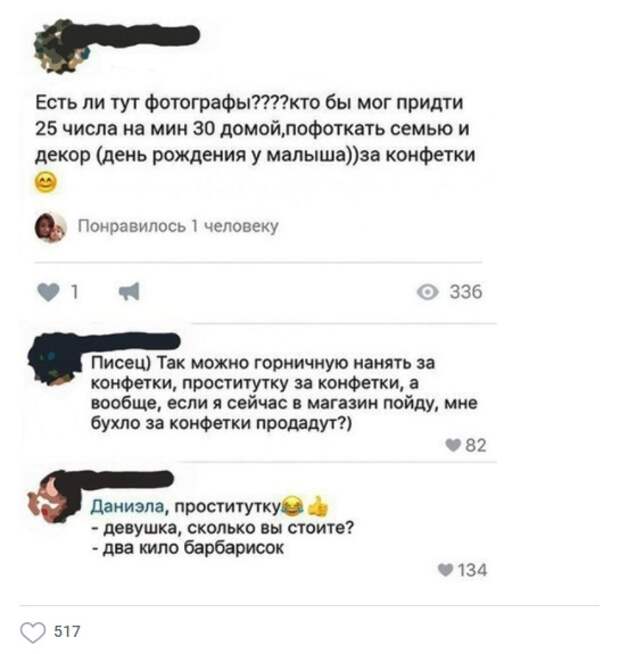Click the 'Понравилось 1 человеку' link
The height and width of the screenshot is (654, 620).
178,226
